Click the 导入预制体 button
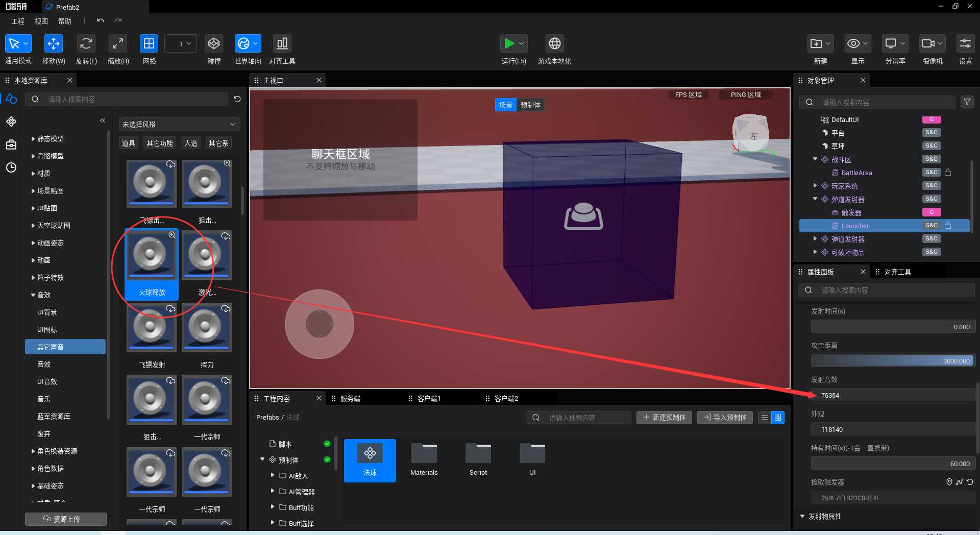The height and width of the screenshot is (535, 980). coord(725,418)
